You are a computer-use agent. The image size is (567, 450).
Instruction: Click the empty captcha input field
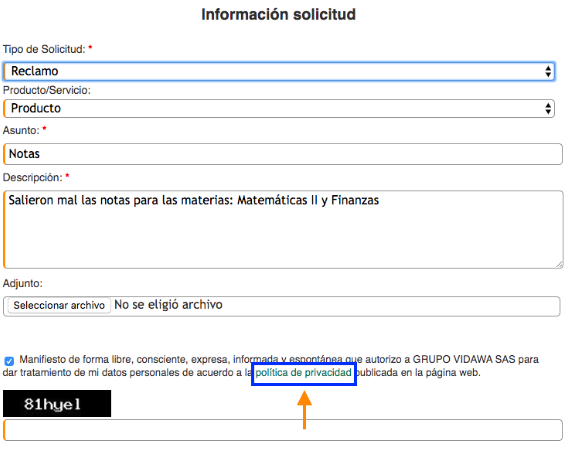point(283,430)
